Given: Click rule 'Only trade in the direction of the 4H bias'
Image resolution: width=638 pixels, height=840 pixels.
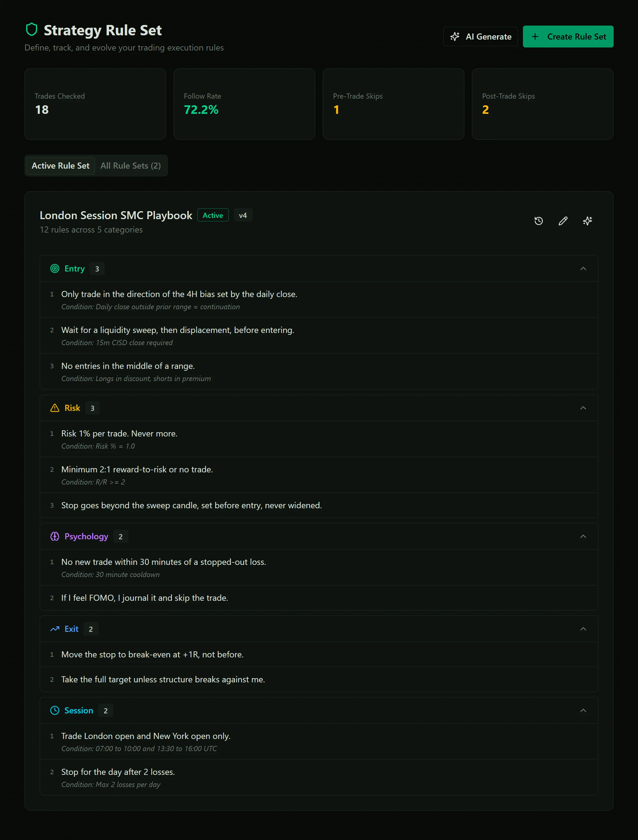Looking at the screenshot, I should (319, 299).
